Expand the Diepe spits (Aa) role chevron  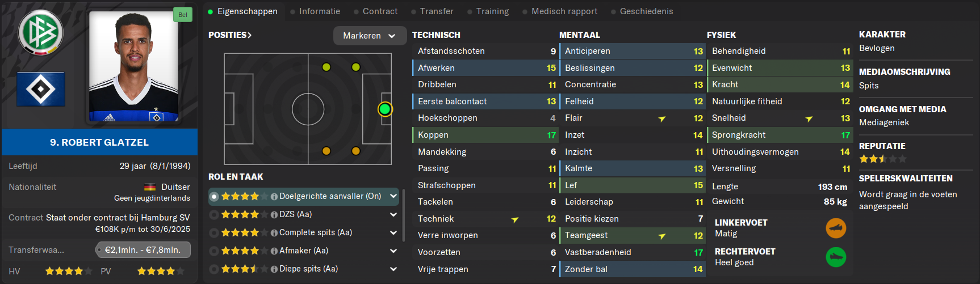coord(393,269)
